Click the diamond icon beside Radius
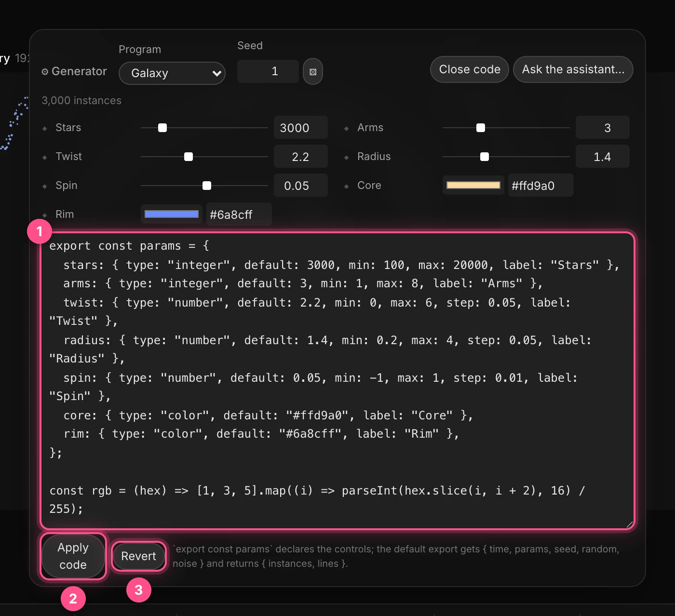The width and height of the screenshot is (675, 616). click(347, 157)
